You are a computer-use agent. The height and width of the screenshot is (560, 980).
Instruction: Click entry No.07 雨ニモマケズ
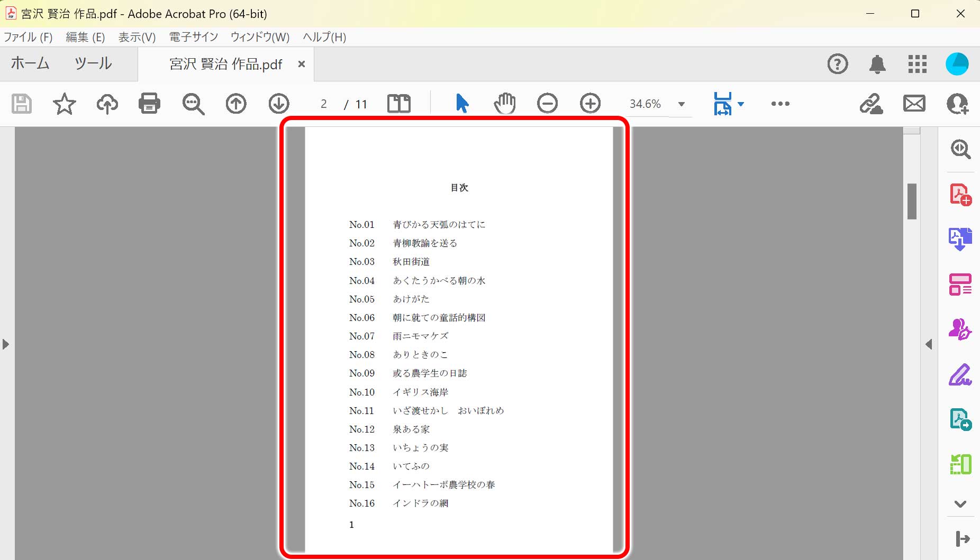point(398,336)
